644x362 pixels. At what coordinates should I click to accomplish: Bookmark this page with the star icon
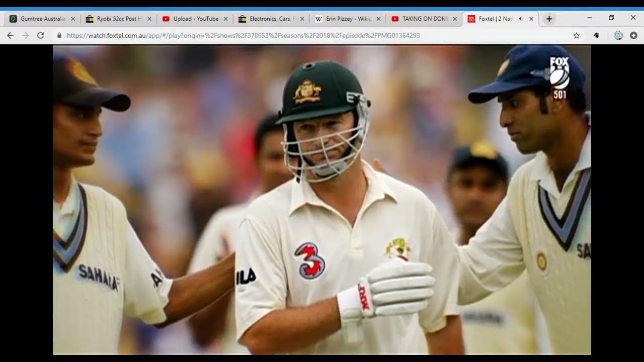pyautogui.click(x=577, y=35)
